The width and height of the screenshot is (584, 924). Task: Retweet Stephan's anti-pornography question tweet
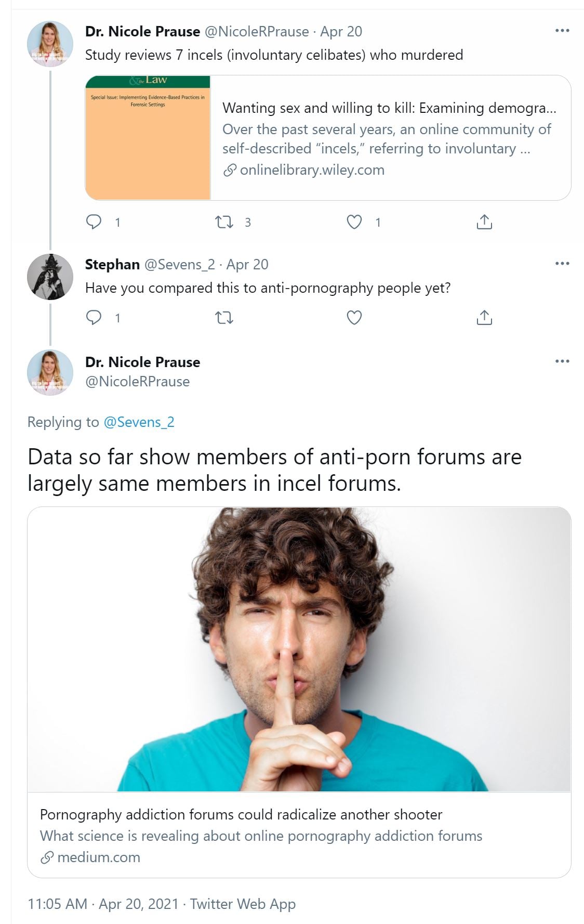(224, 317)
